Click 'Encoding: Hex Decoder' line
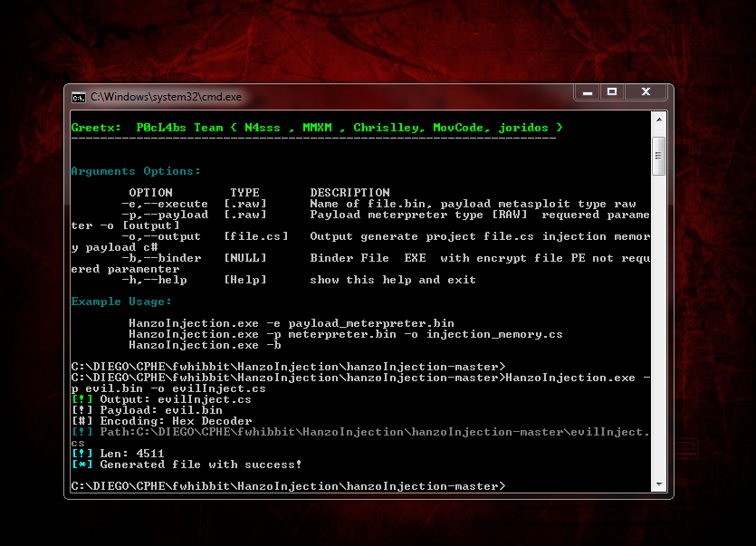Image resolution: width=756 pixels, height=546 pixels. click(x=161, y=421)
